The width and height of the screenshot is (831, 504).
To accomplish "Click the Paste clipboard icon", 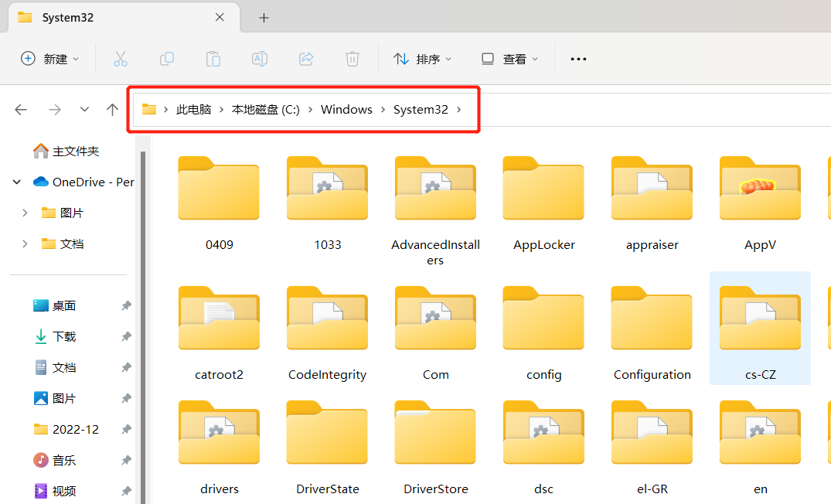I will [213, 59].
